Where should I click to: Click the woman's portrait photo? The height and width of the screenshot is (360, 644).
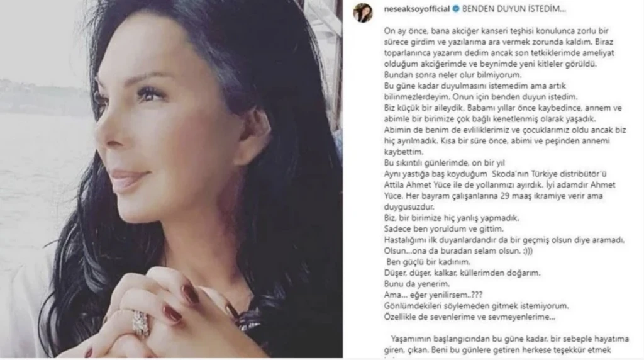click(171, 179)
